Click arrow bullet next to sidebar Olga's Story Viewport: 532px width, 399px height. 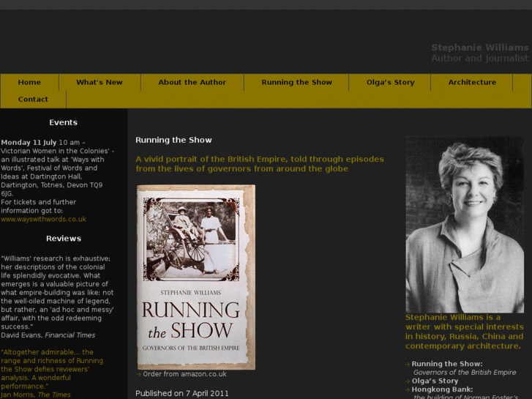click(x=408, y=381)
